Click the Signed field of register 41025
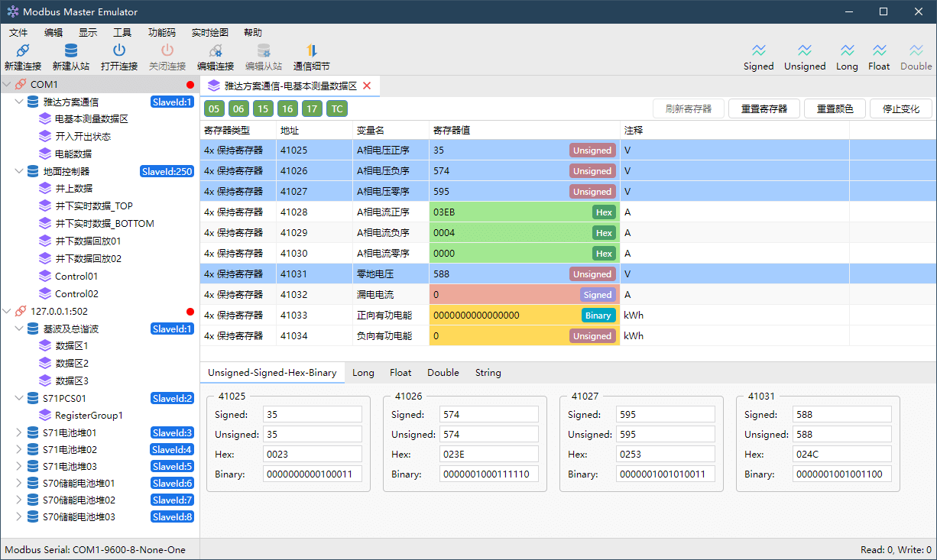The image size is (937, 560). (312, 414)
